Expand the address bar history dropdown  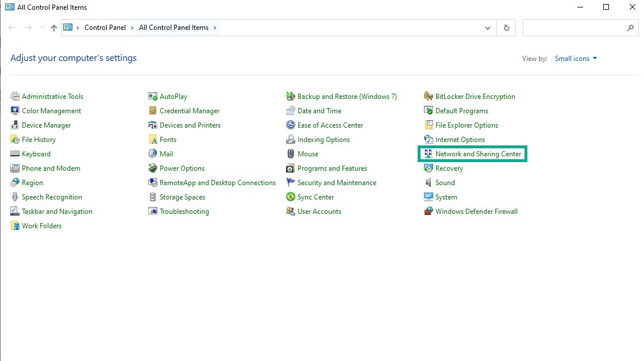coord(488,28)
